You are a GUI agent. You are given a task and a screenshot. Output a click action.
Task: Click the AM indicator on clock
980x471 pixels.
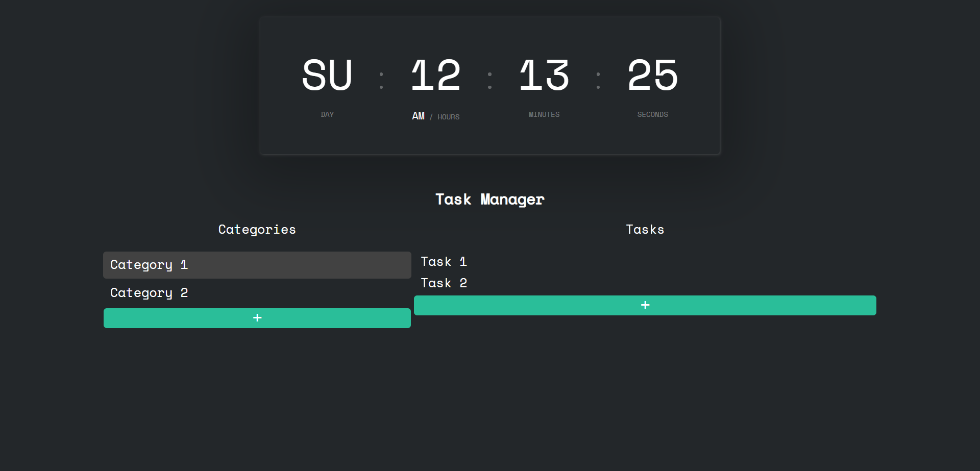tap(418, 116)
